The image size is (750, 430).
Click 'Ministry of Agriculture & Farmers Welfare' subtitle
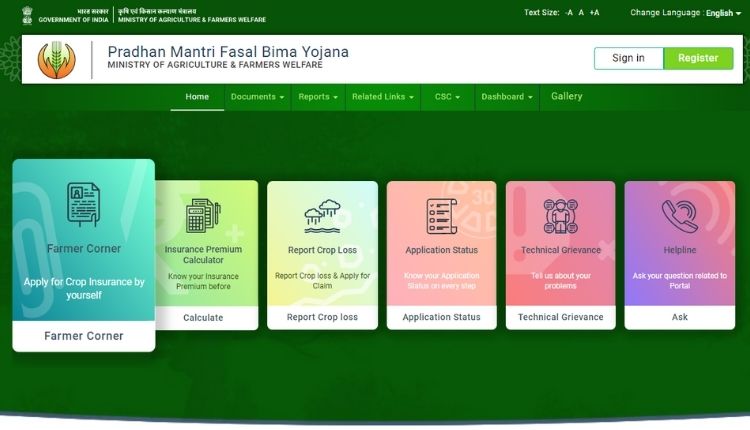pyautogui.click(x=215, y=65)
